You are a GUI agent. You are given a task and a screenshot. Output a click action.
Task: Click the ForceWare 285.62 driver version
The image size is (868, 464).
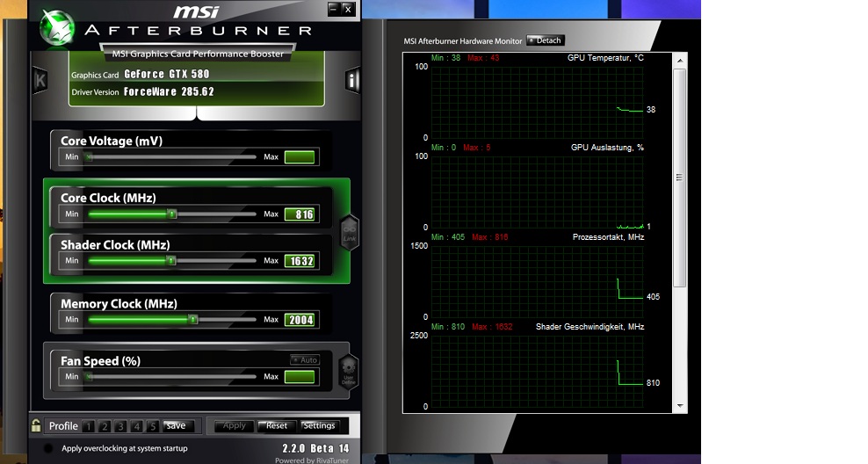click(x=169, y=92)
